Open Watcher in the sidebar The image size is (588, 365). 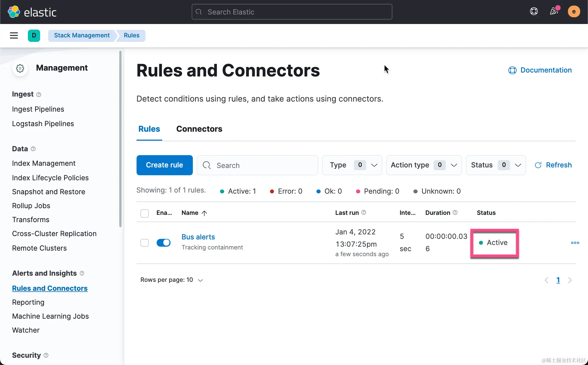(x=26, y=330)
